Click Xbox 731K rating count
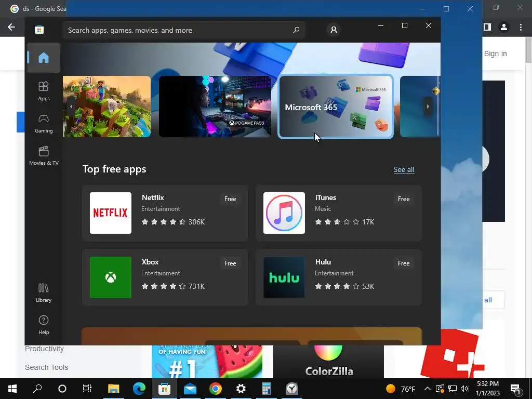The width and height of the screenshot is (532, 399). (196, 286)
